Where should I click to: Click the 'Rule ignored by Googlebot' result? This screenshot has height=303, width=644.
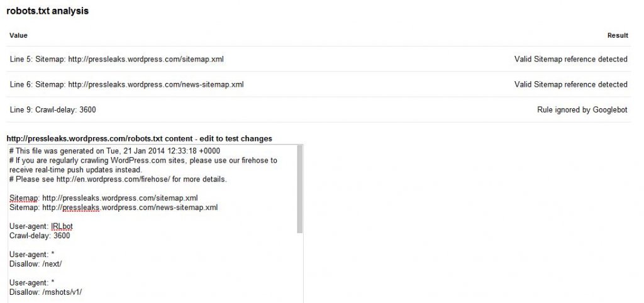point(582,110)
